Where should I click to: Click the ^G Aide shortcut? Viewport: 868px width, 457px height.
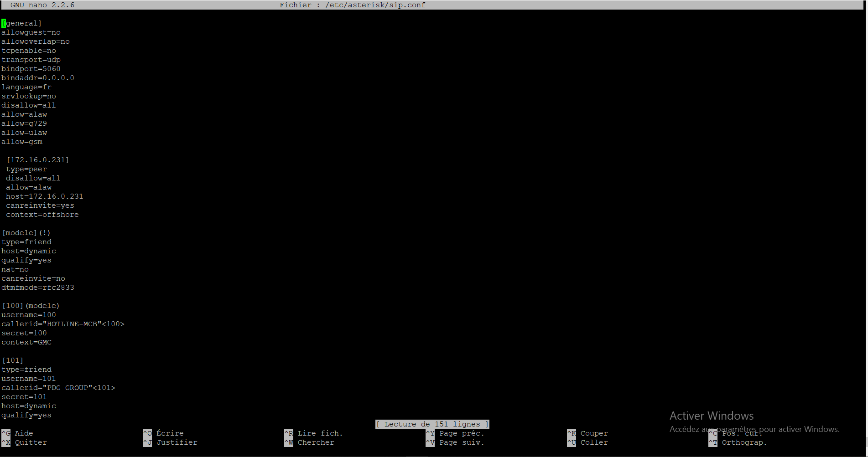tap(17, 433)
